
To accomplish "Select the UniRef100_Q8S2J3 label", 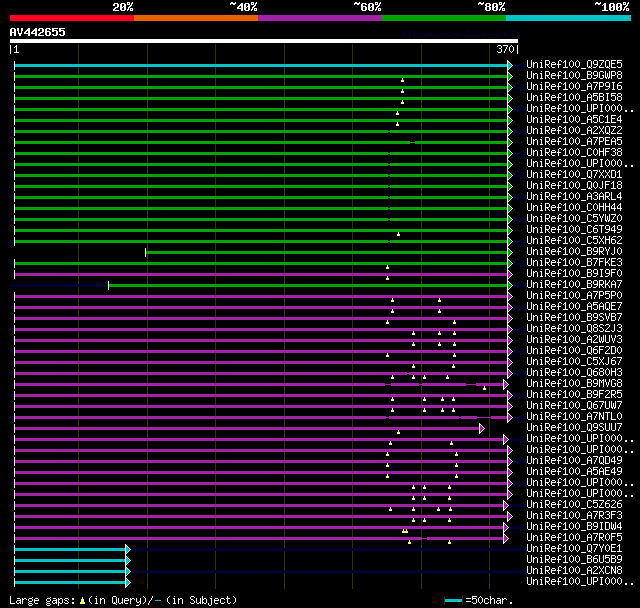I will pyautogui.click(x=574, y=329).
